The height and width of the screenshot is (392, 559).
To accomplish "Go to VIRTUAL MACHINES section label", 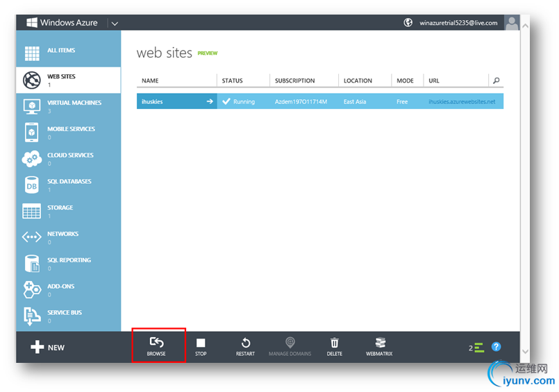I will 74,103.
